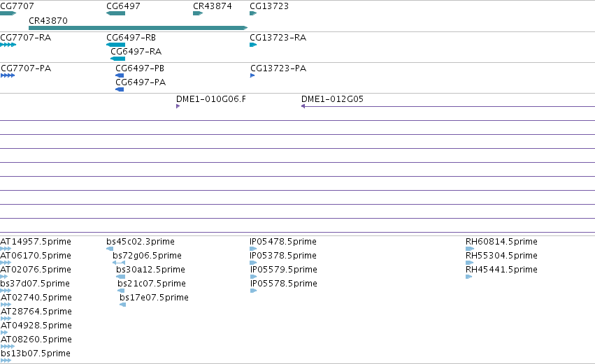Select the DME1-012G05 feature arrowhead

[x=303, y=106]
